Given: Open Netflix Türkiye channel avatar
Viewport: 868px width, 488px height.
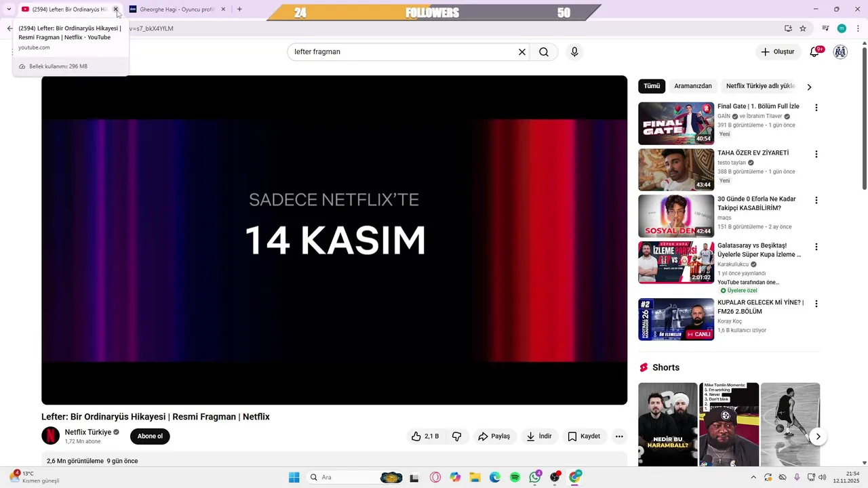Looking at the screenshot, I should [x=50, y=436].
